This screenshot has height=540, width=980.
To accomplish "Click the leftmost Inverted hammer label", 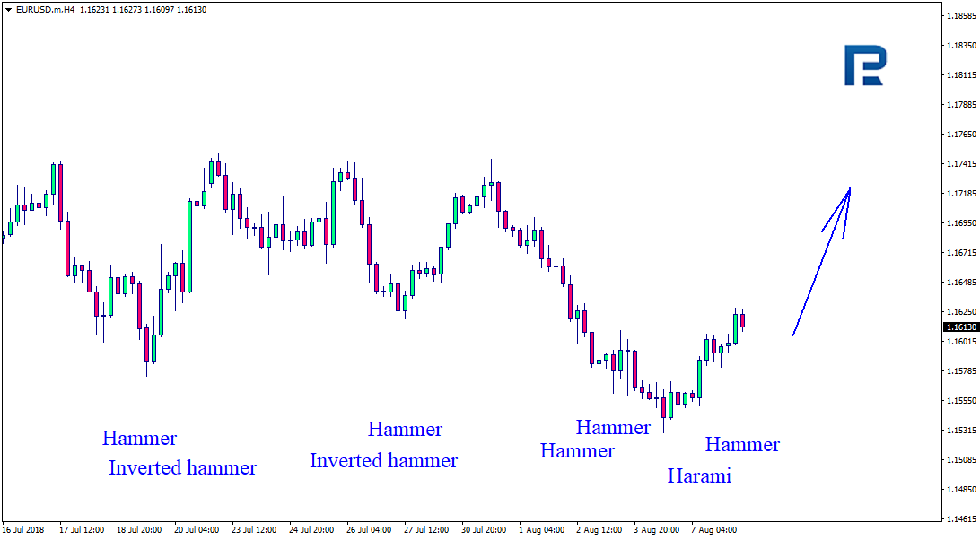I will coord(182,467).
